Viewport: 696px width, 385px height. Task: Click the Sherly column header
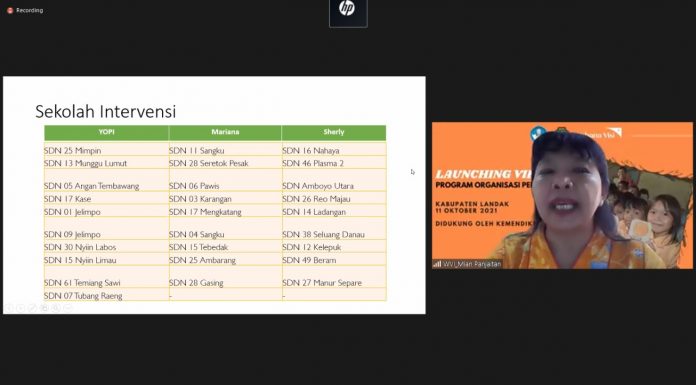tap(334, 132)
